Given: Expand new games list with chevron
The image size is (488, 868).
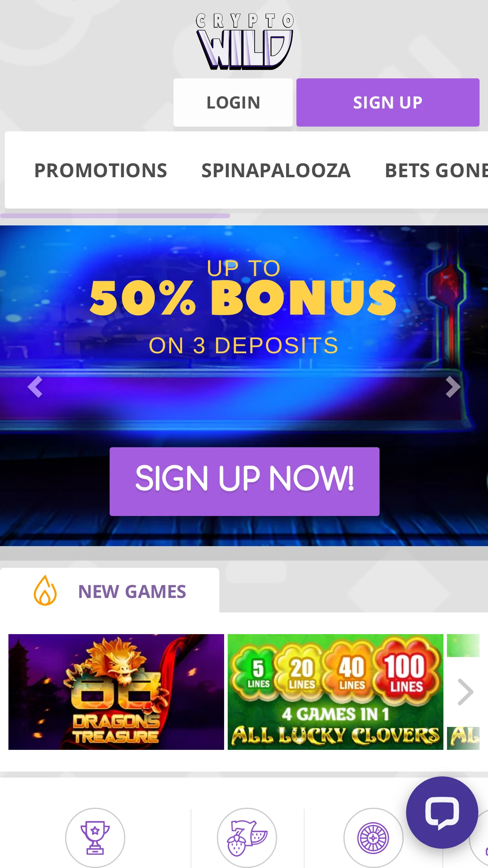Looking at the screenshot, I should point(466,692).
